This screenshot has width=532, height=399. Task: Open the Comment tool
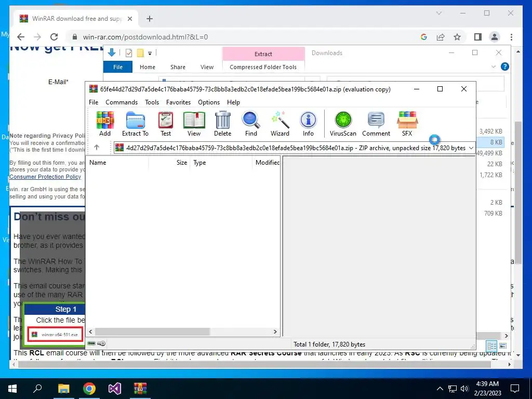pos(376,124)
